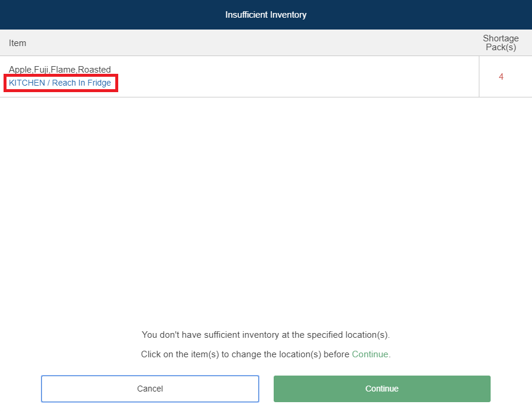The height and width of the screenshot is (411, 532).
Task: Click the word 'Apple' in the item name
Action: pyautogui.click(x=20, y=70)
